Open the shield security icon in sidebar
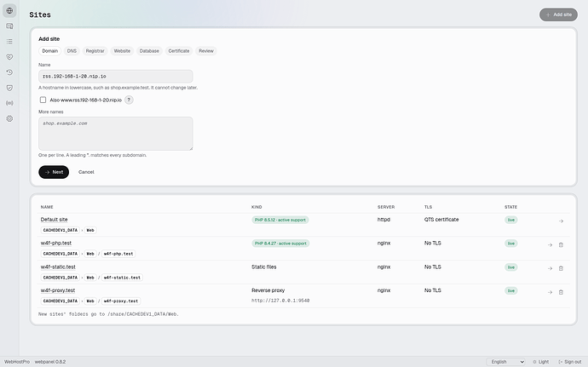The height and width of the screenshot is (367, 588). coord(9,88)
